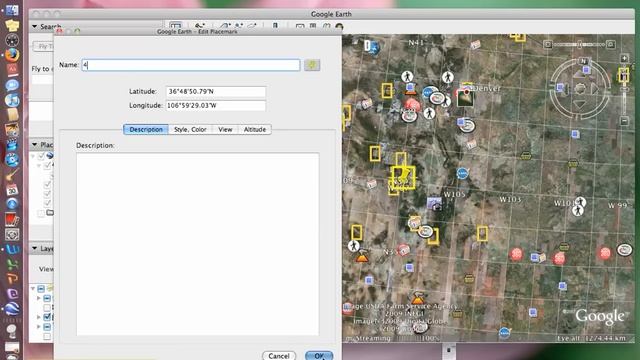Click the print toolbar icon
The width and height of the screenshot is (640, 360).
tap(313, 26)
